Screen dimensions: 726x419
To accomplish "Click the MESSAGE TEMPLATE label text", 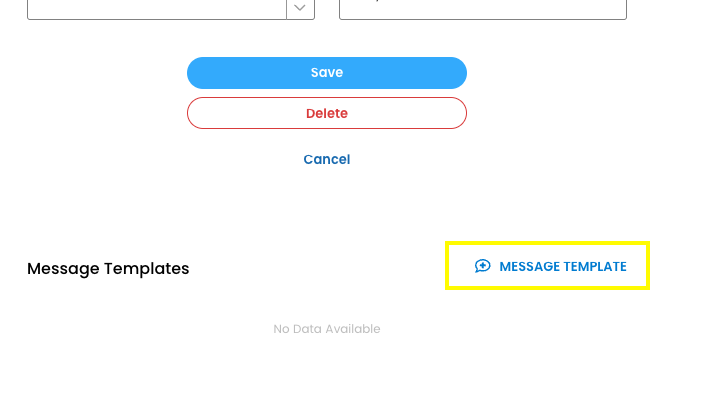I will (563, 266).
